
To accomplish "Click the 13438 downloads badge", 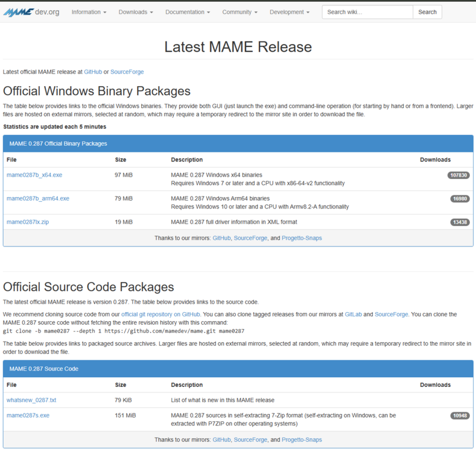I will 460,222.
